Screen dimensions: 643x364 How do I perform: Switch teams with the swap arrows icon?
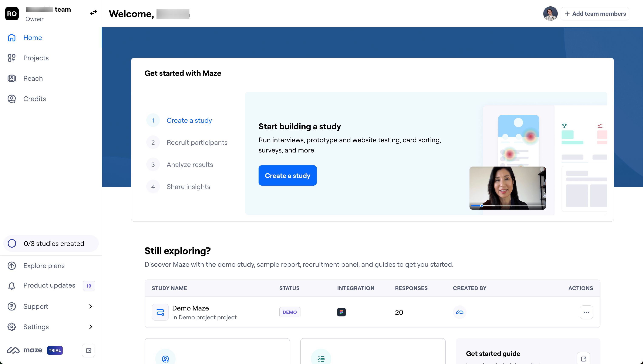93,13
